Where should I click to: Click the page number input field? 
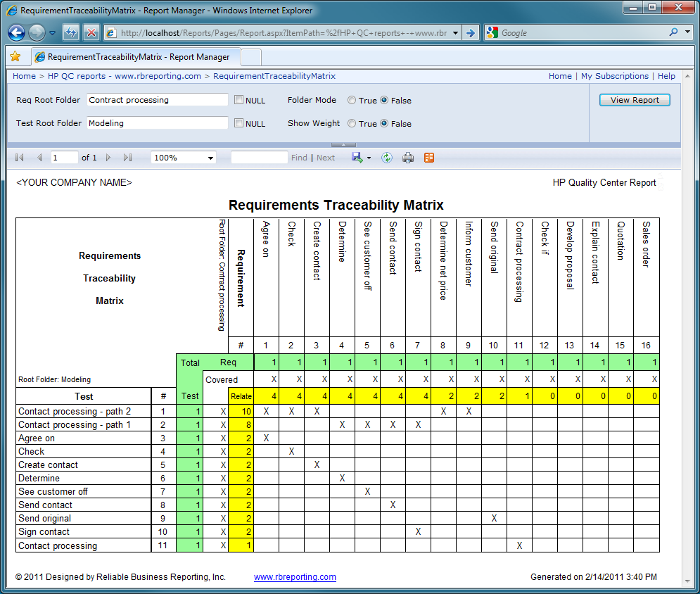[x=63, y=157]
